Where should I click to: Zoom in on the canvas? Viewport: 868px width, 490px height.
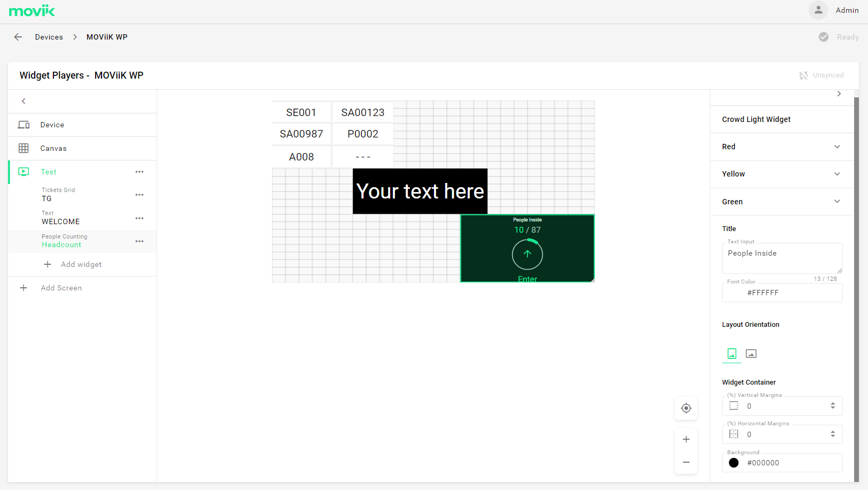tap(686, 439)
